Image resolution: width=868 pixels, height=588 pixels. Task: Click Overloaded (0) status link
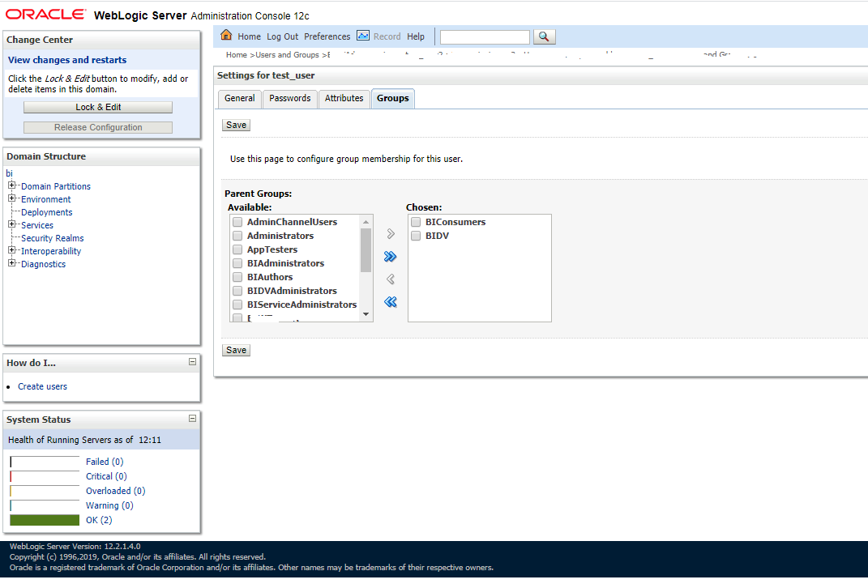click(x=116, y=491)
